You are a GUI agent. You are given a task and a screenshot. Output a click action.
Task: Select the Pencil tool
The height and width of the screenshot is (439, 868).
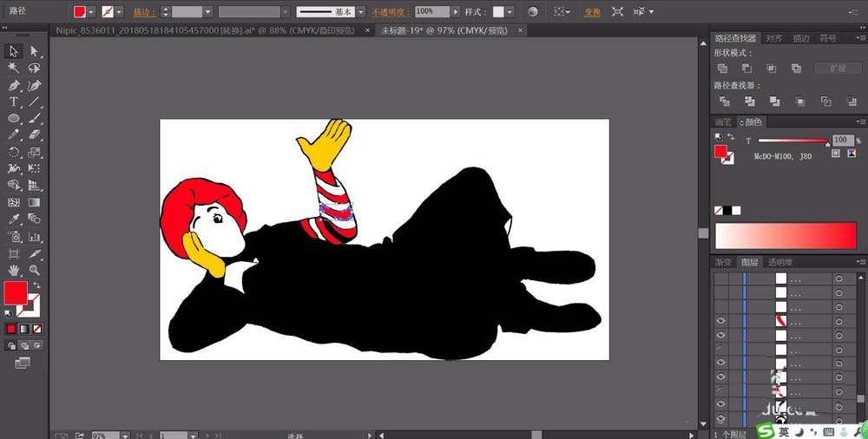point(13,135)
